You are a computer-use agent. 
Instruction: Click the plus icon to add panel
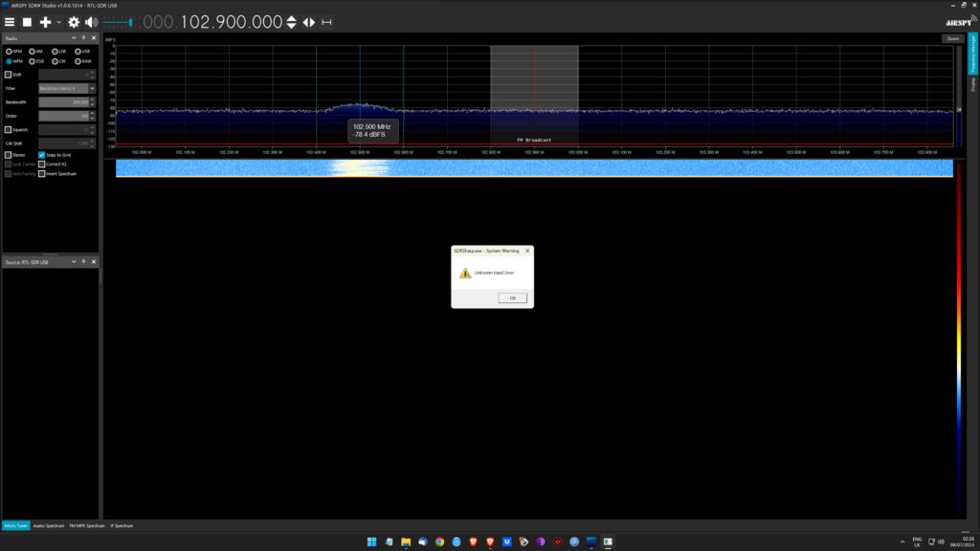click(x=45, y=22)
